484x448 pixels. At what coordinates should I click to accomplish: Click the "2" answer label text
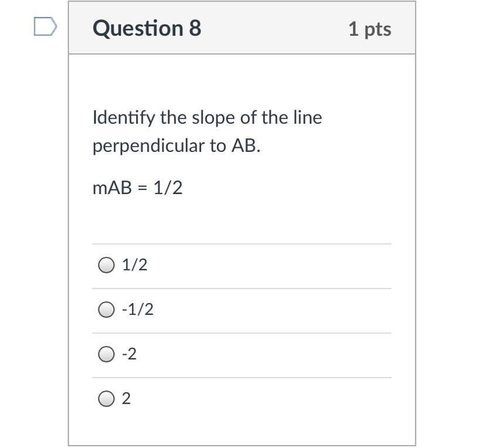click(x=127, y=399)
